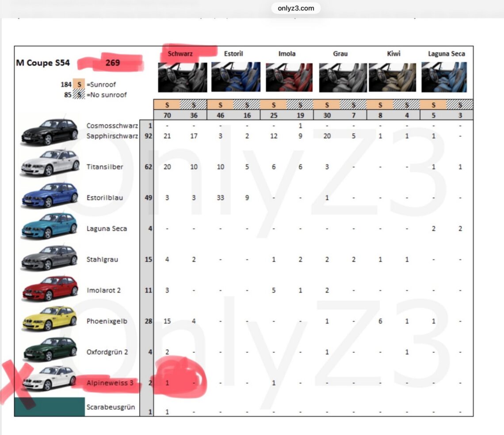Open the Schwarz black interior photo
Viewport: 504px width, 435px height.
click(183, 77)
